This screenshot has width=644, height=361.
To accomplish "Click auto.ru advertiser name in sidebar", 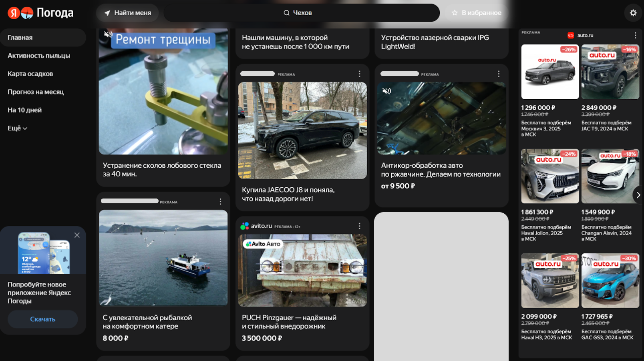I will (585, 35).
